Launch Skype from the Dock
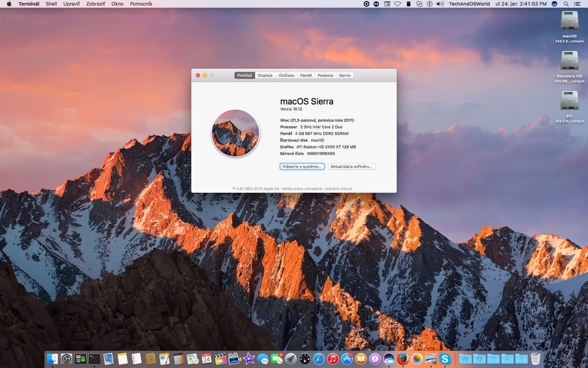588x368 pixels. click(x=445, y=359)
